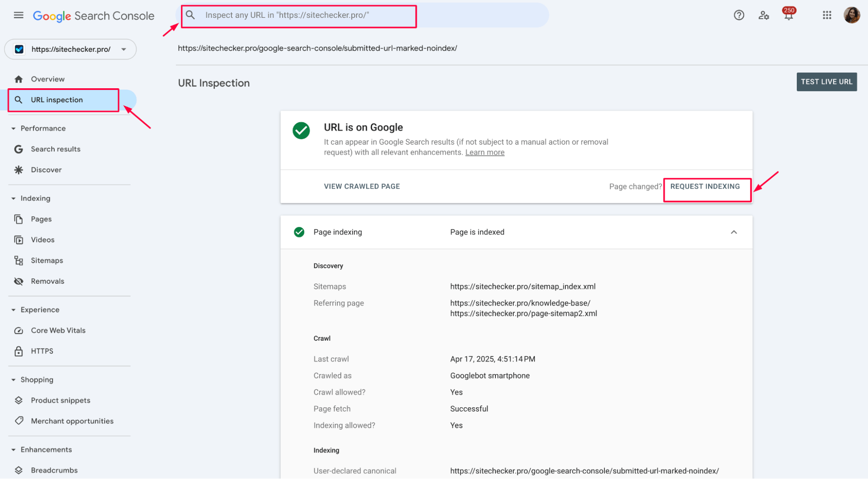
Task: Click the Breadcrumbs layers icon
Action: (x=18, y=470)
